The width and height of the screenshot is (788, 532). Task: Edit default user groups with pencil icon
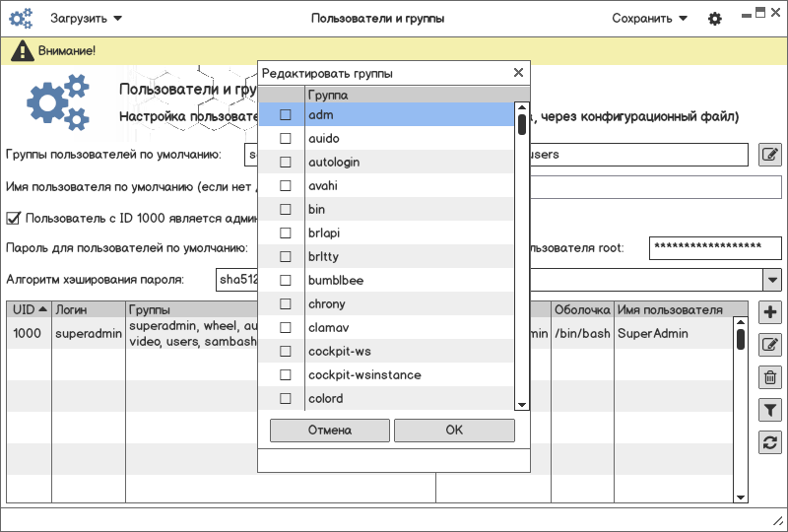tap(770, 155)
